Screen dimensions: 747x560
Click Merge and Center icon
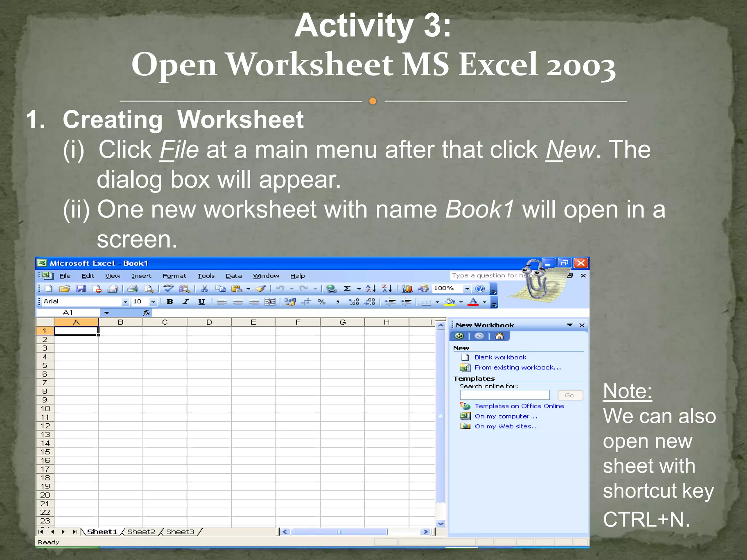click(x=270, y=302)
